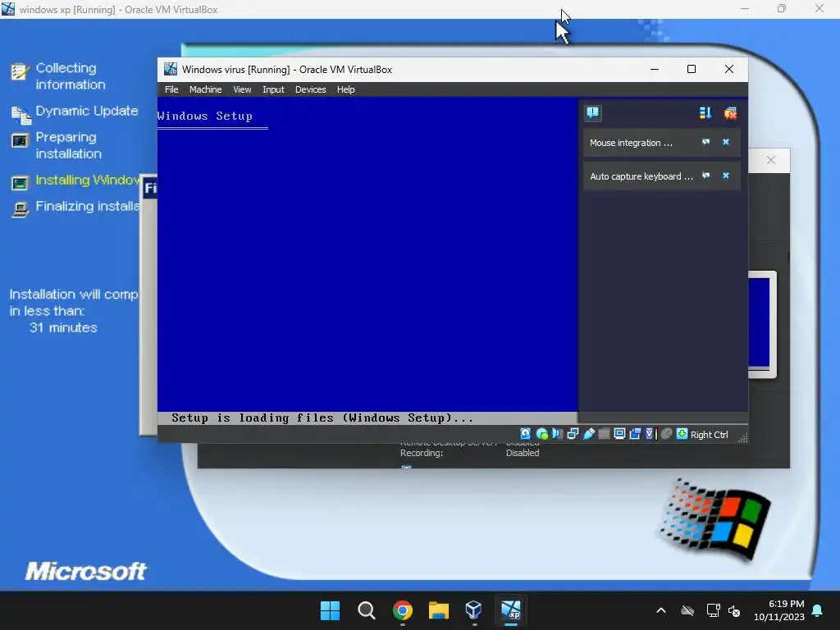Screen dimensions: 840x630
Task: Click the resize grip in the VM status bar
Action: 743,438
